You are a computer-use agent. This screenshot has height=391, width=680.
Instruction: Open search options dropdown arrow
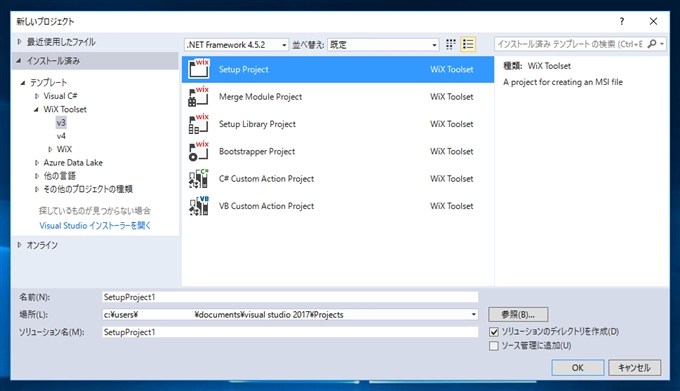coord(662,44)
